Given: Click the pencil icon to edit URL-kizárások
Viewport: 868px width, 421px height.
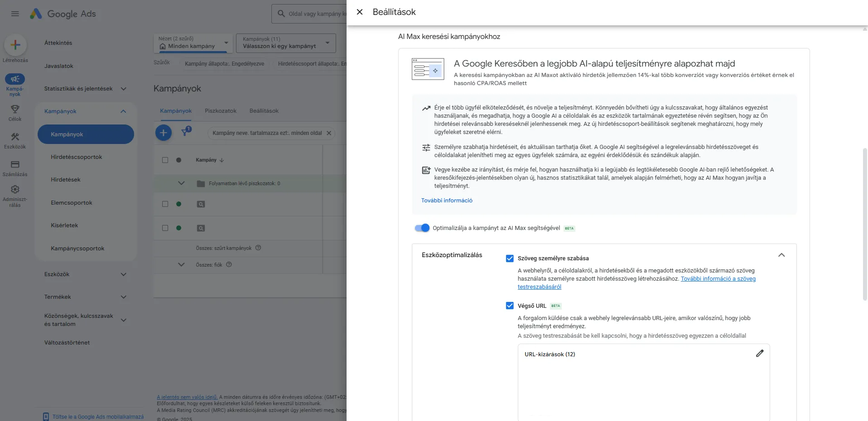Looking at the screenshot, I should click(x=760, y=354).
